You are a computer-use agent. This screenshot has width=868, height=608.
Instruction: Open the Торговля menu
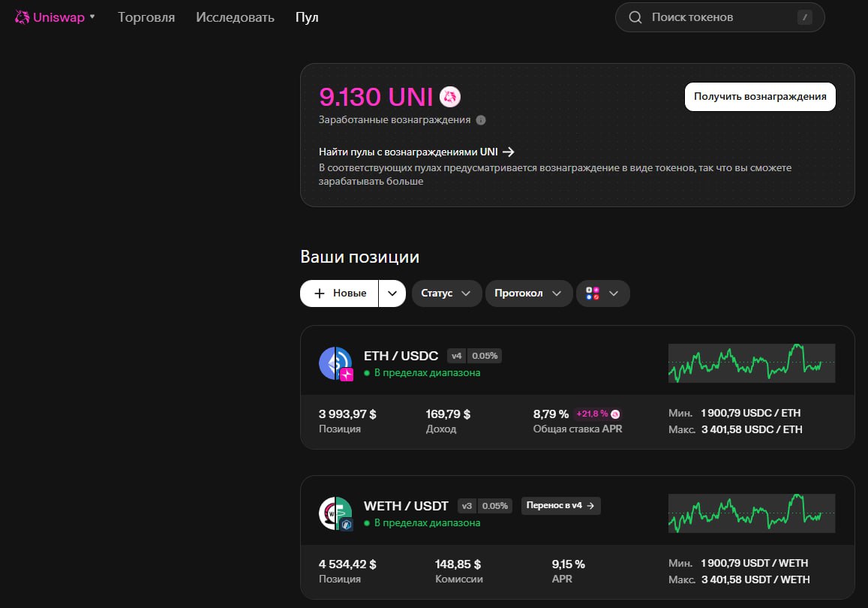tap(146, 17)
